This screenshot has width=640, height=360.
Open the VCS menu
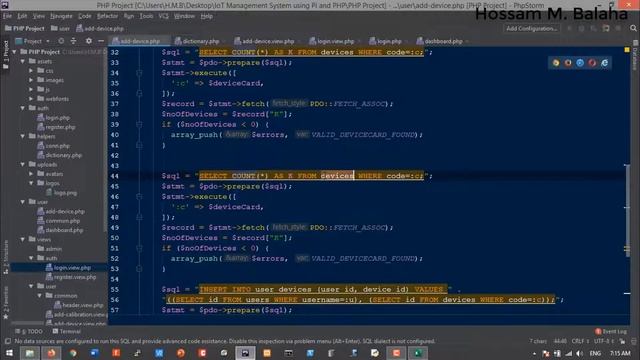pyautogui.click(x=164, y=16)
